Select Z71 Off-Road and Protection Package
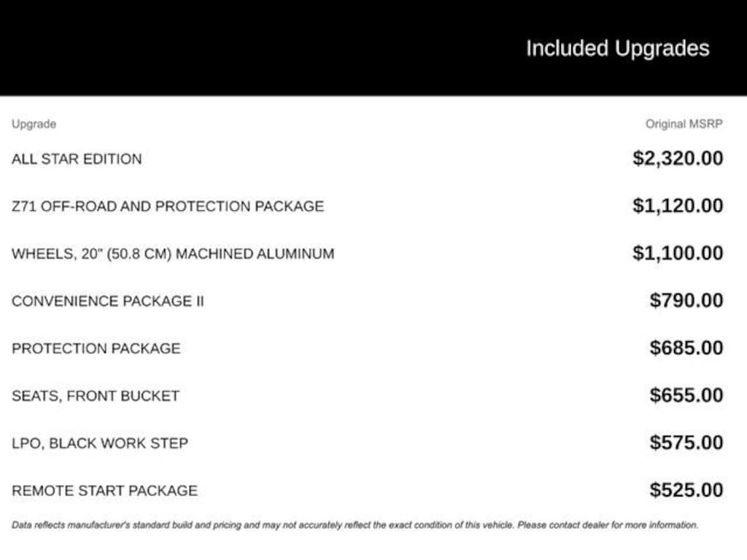The height and width of the screenshot is (560, 747). point(168,206)
